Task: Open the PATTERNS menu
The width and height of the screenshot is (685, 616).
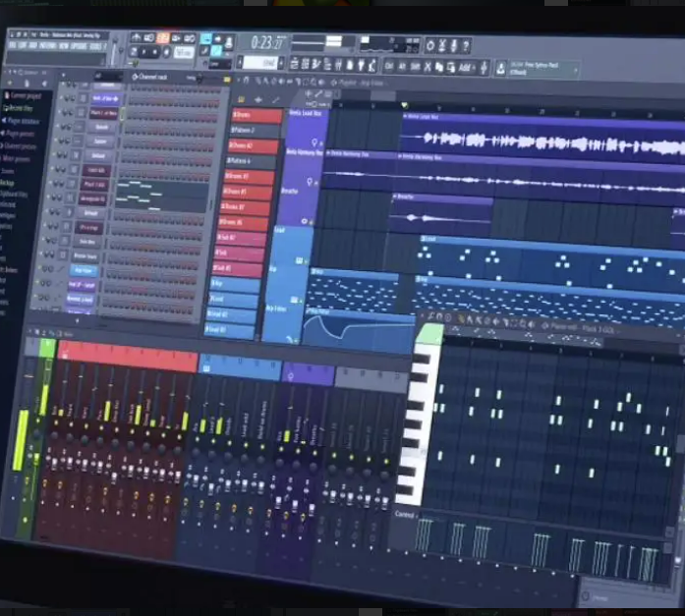Action: pos(47,46)
